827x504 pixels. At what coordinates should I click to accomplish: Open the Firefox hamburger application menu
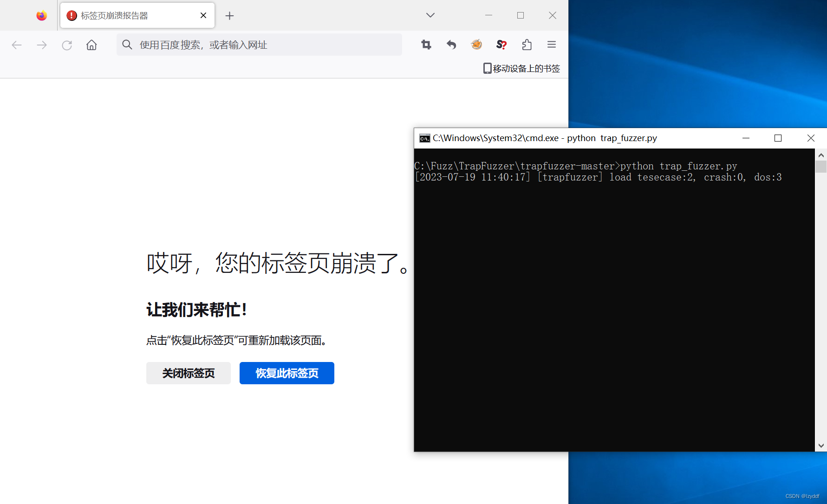(552, 45)
